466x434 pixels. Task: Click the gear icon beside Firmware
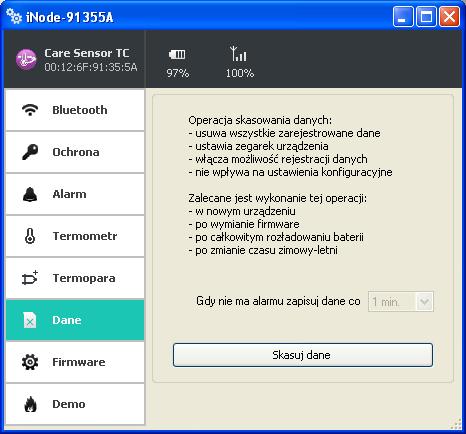pyautogui.click(x=30, y=362)
